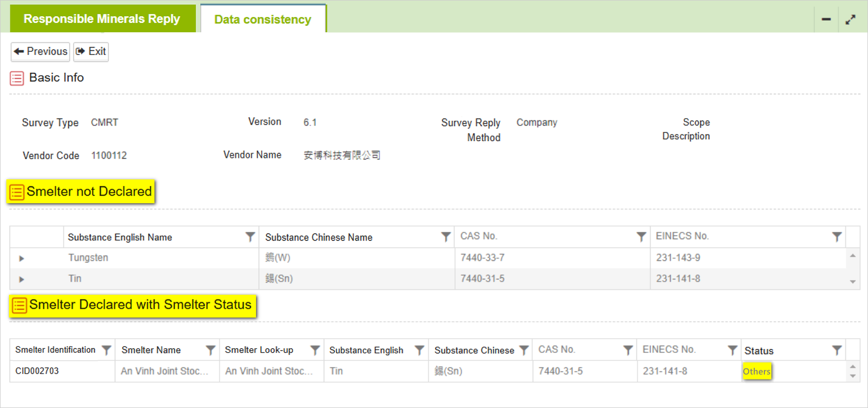This screenshot has width=868, height=408.
Task: Filter EINECS No. in Smelter not Declared
Action: [x=837, y=237]
